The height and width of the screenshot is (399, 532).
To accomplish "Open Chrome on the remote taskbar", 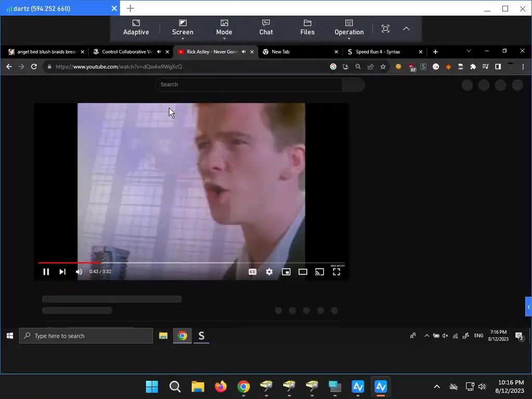I will (x=182, y=336).
